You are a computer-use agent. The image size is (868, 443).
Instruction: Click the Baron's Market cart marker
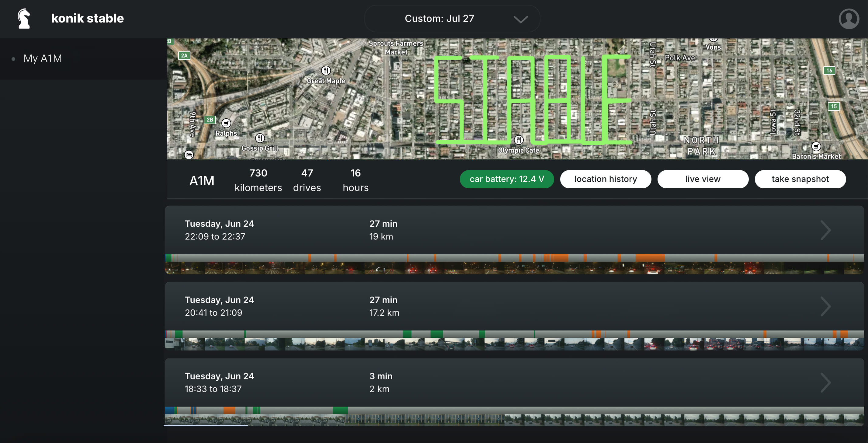click(x=816, y=146)
